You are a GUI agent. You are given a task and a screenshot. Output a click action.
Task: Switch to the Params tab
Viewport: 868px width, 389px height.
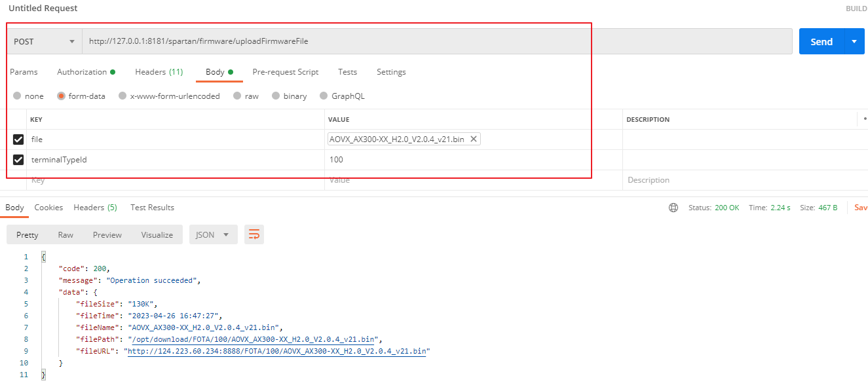(24, 72)
